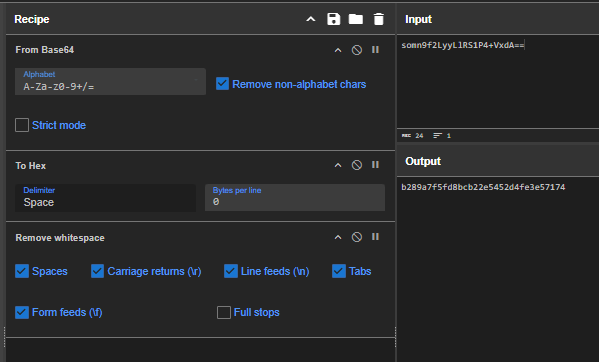Collapse the Recipe panel chevron
Image resolution: width=599 pixels, height=362 pixels.
coord(311,19)
